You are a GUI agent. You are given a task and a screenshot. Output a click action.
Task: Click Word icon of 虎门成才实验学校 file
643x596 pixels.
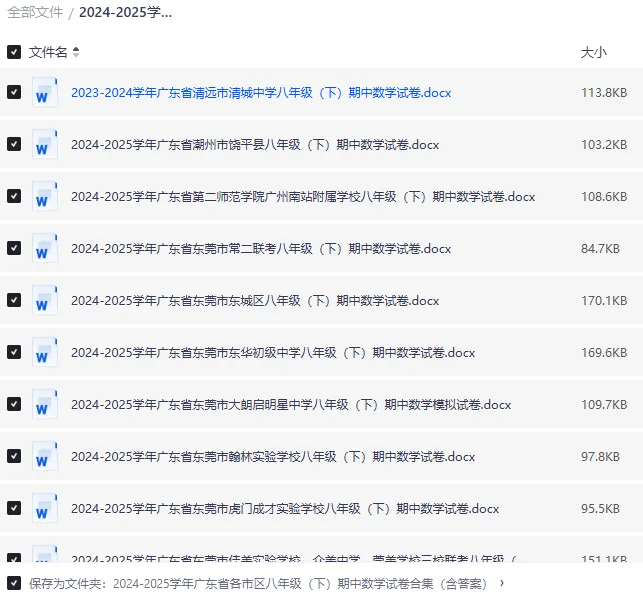pyautogui.click(x=45, y=508)
